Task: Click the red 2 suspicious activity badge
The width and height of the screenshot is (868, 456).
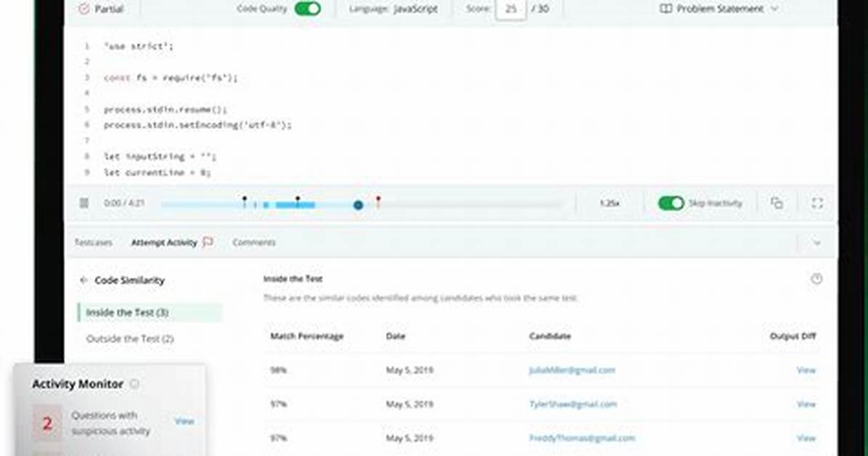Action: (47, 423)
